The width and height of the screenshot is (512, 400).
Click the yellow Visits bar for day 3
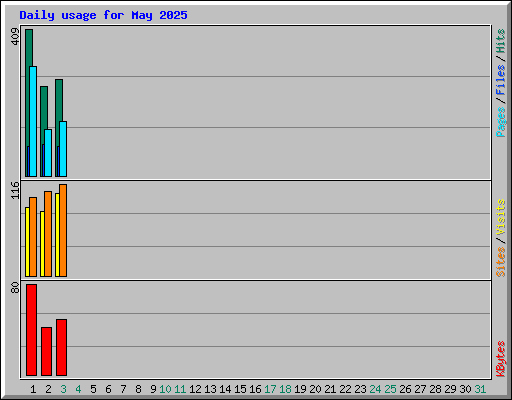point(57,235)
